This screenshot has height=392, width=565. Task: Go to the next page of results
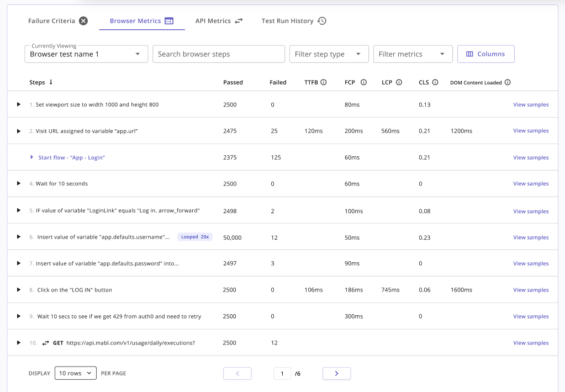tap(336, 373)
